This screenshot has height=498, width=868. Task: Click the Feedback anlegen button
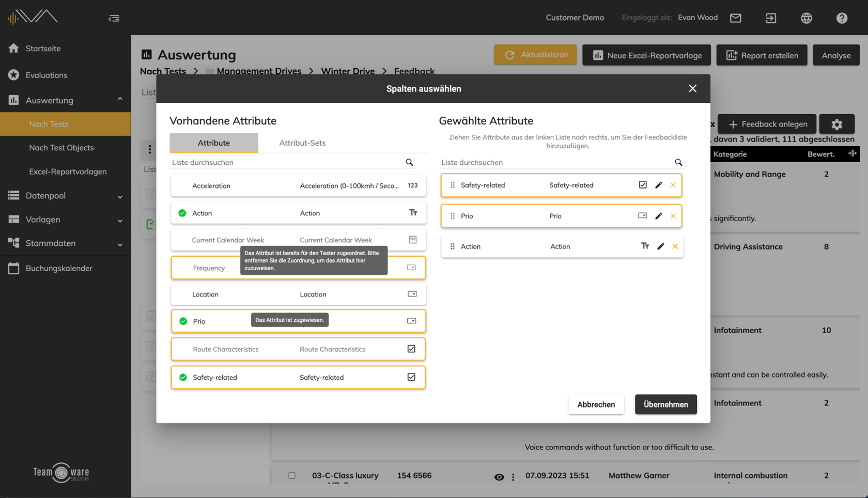[x=767, y=124]
